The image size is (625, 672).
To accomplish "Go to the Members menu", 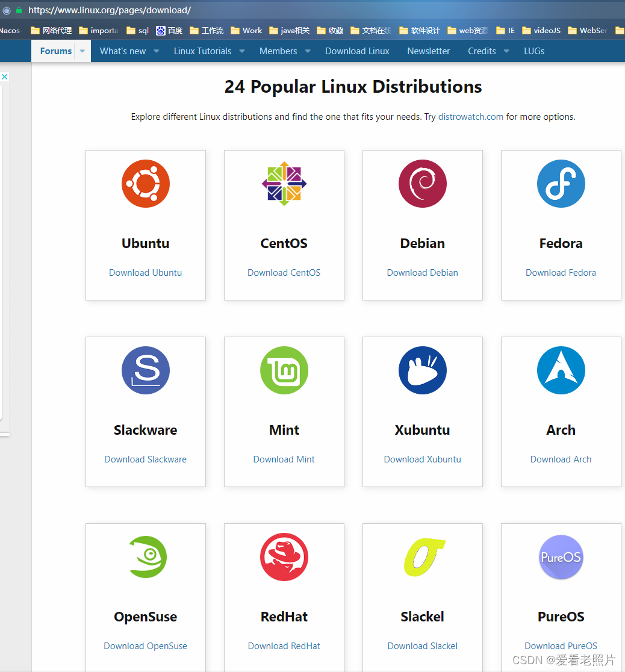I will pyautogui.click(x=278, y=51).
